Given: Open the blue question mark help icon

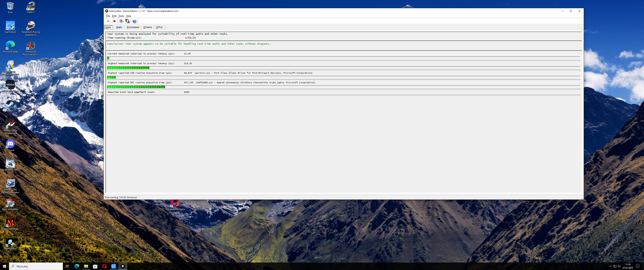Looking at the screenshot, I should click(134, 21).
